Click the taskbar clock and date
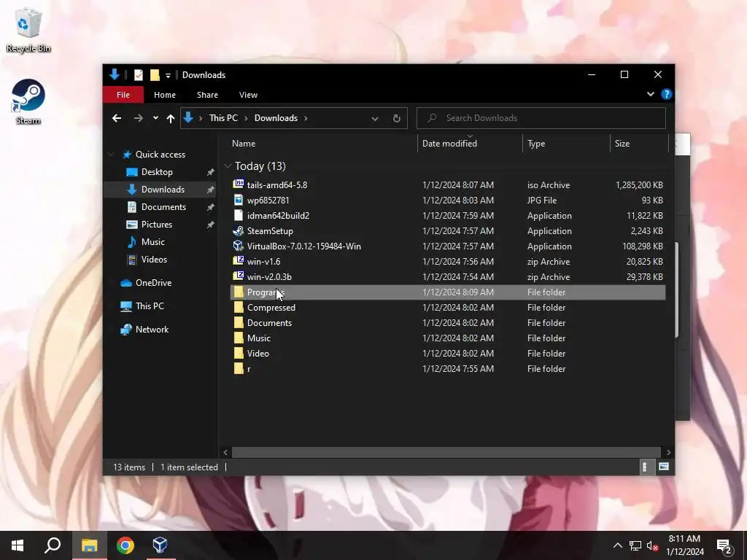747x560 pixels. [x=684, y=545]
